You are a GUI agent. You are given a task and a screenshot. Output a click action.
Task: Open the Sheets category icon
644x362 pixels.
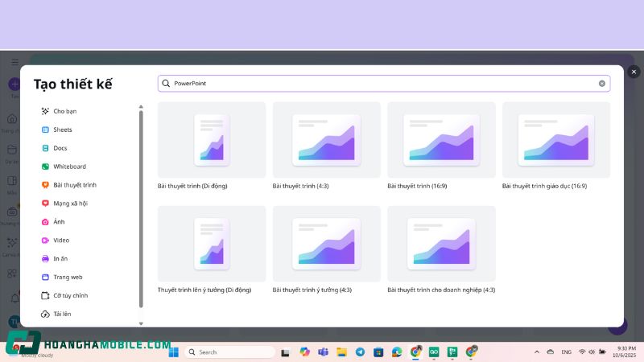[x=45, y=130]
